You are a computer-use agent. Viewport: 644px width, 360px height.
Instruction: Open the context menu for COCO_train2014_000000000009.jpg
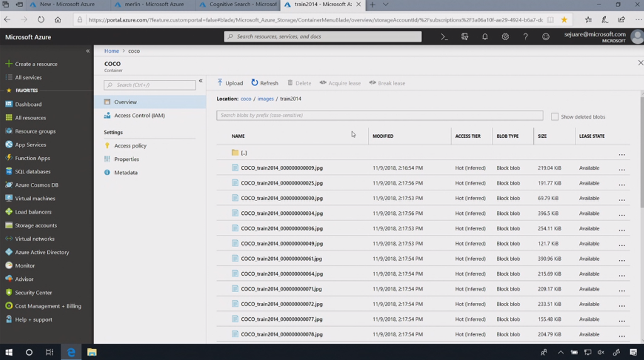621,170
